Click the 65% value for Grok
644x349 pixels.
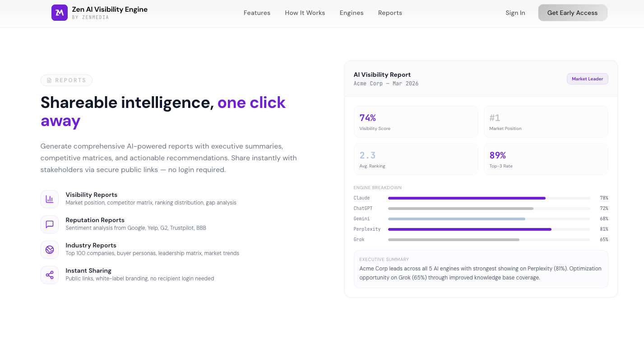[604, 240]
